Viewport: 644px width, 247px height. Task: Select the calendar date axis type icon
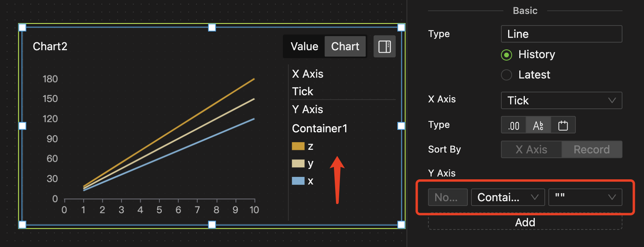tap(563, 125)
